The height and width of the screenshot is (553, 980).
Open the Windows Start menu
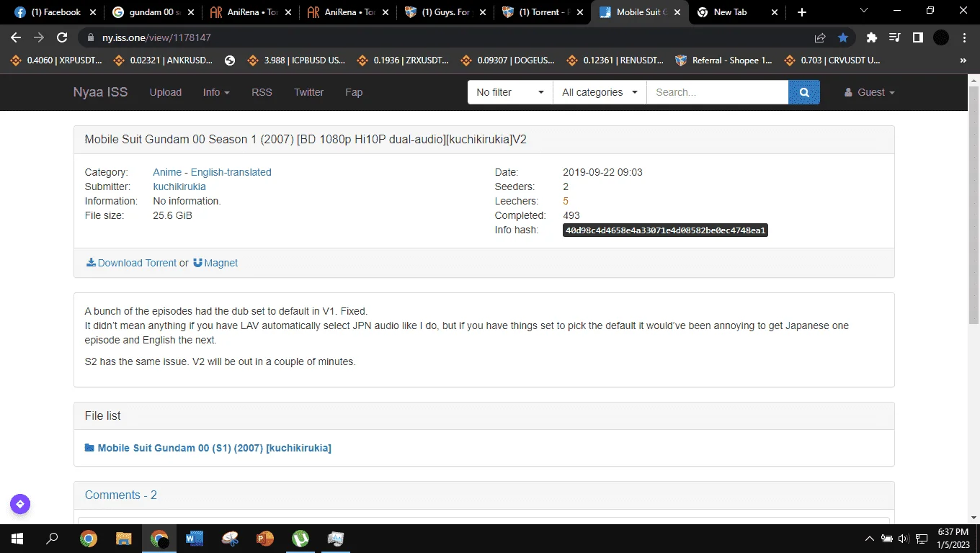(x=17, y=539)
